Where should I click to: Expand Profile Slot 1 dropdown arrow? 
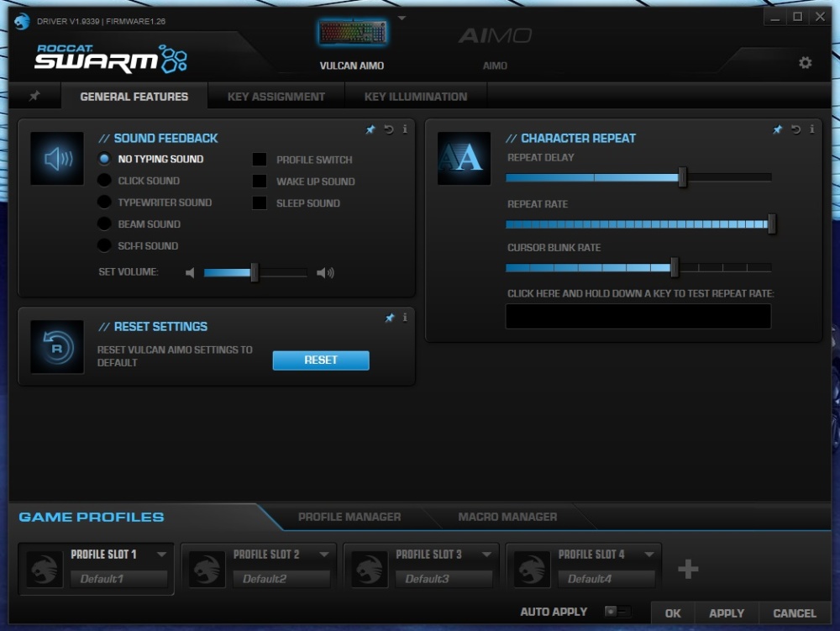[x=161, y=555]
